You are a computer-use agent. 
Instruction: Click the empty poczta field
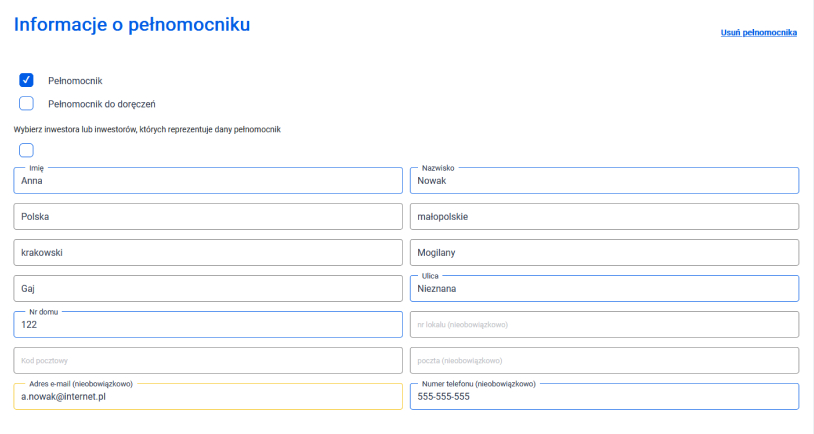click(604, 360)
